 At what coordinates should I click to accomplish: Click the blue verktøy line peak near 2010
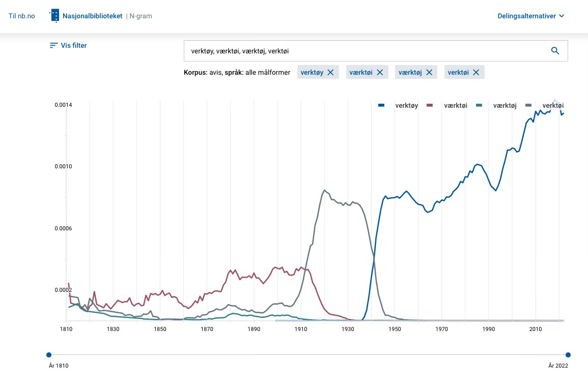[x=536, y=111]
